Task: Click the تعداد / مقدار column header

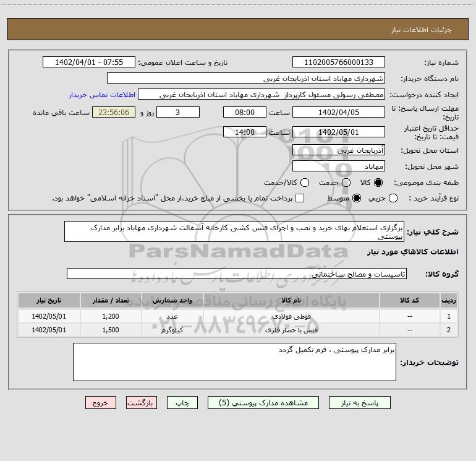Action: [111, 300]
